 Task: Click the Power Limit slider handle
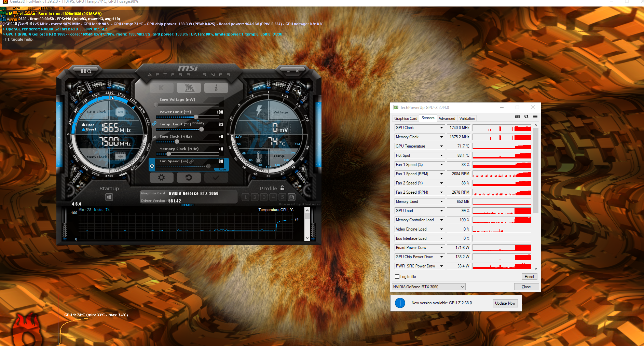[x=196, y=117]
